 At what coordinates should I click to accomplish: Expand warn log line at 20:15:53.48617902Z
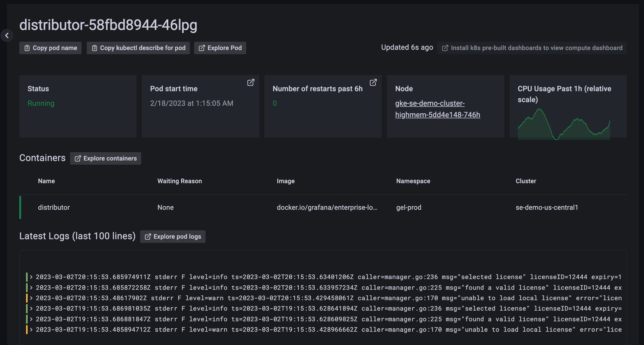[x=31, y=298]
